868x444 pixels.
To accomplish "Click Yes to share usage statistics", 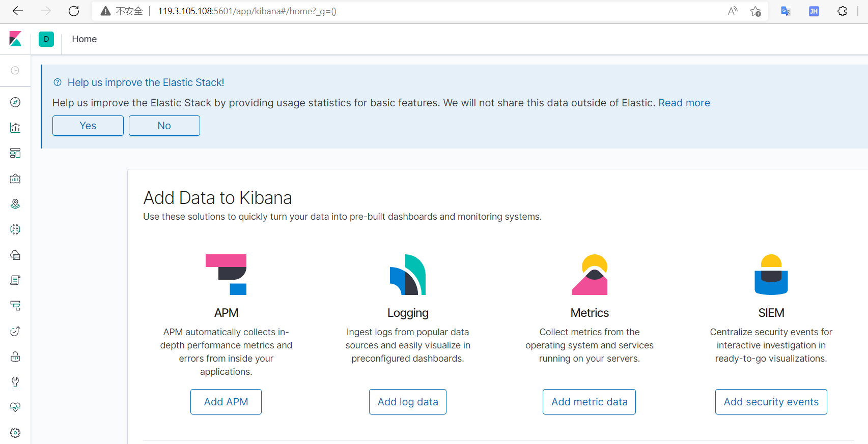I will point(88,126).
